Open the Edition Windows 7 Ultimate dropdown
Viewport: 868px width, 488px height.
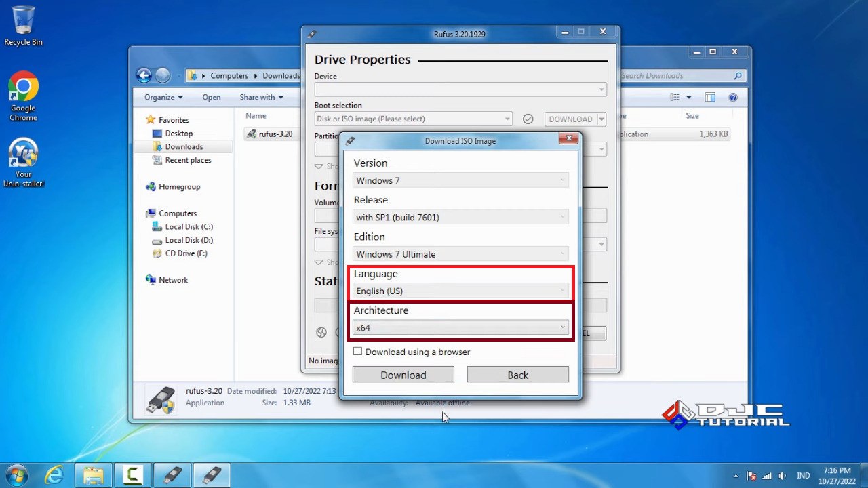pyautogui.click(x=460, y=254)
